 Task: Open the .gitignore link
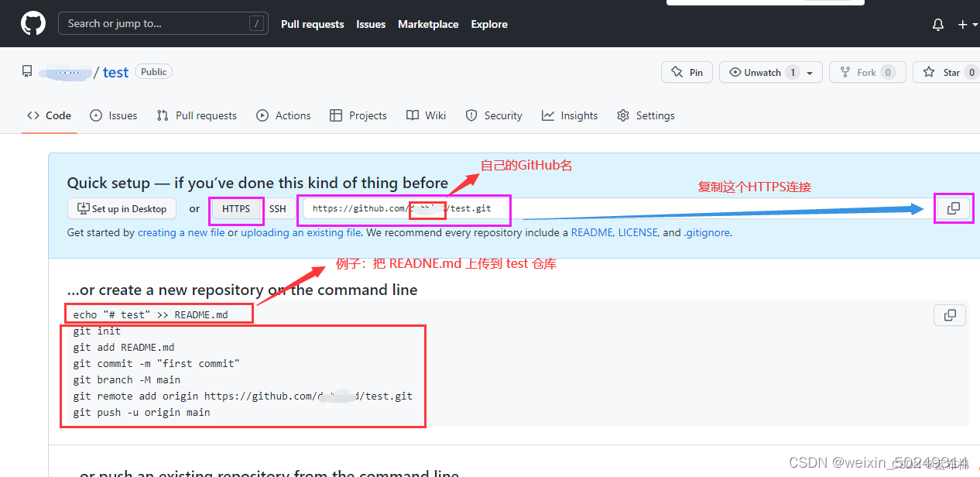pos(707,232)
